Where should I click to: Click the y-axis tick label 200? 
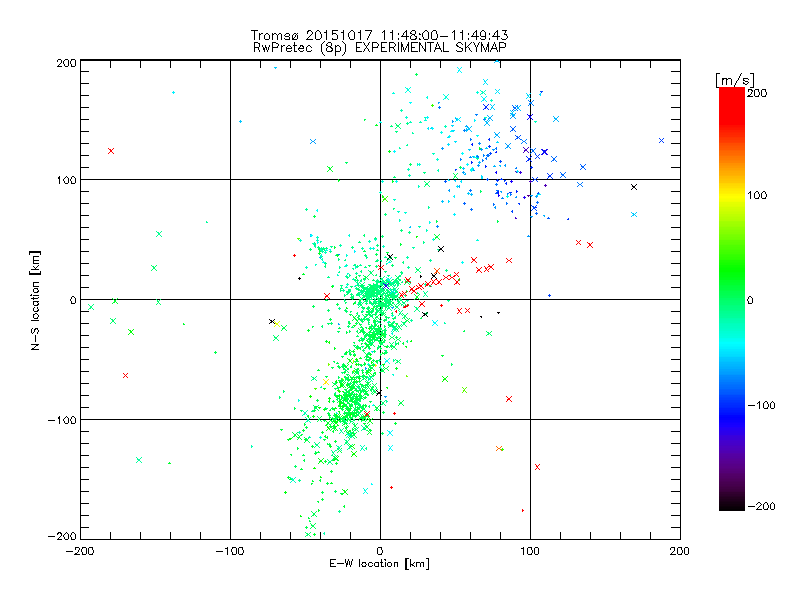click(66, 63)
